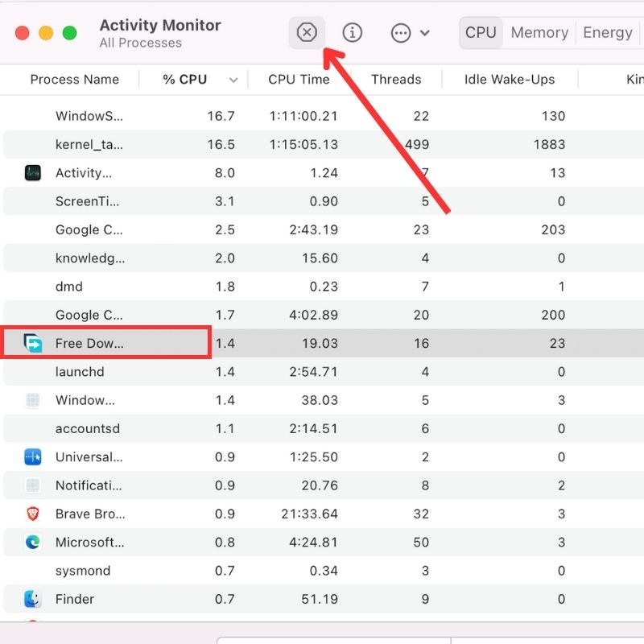Select the Google C... row with 1.7 CPU
Image resolution: width=644 pixels, height=644 pixels.
(324, 315)
